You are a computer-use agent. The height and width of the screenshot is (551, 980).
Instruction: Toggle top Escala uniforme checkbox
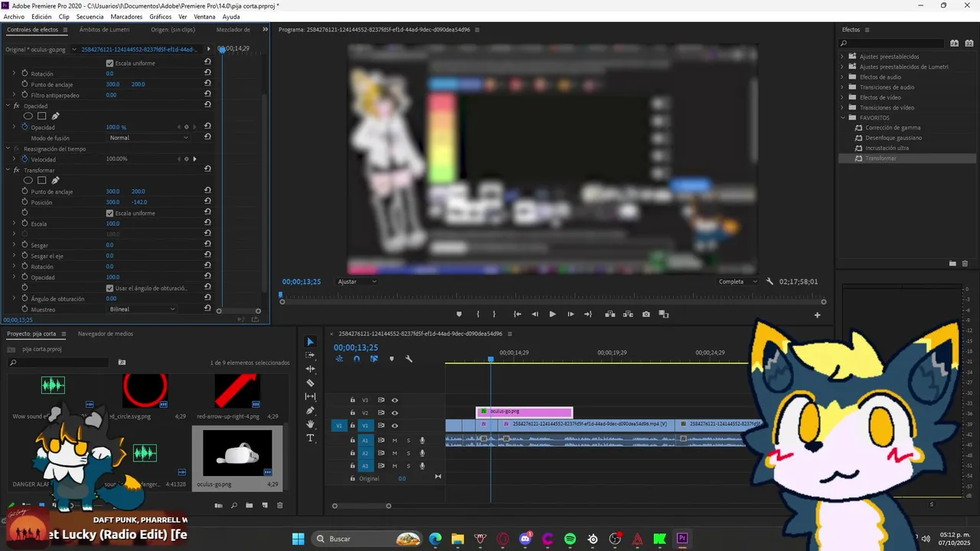[x=109, y=63]
